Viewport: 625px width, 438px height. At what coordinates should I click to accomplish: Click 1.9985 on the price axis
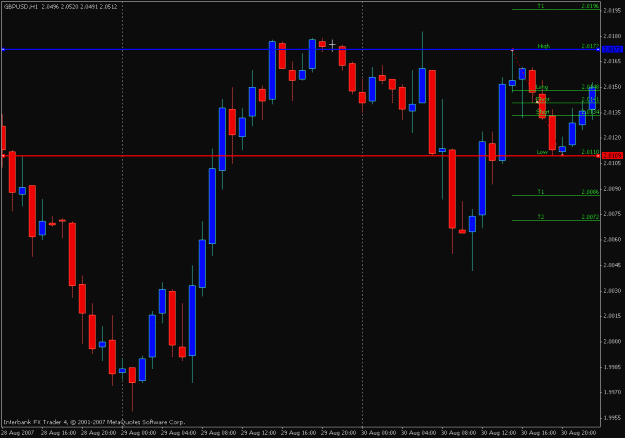[612, 367]
